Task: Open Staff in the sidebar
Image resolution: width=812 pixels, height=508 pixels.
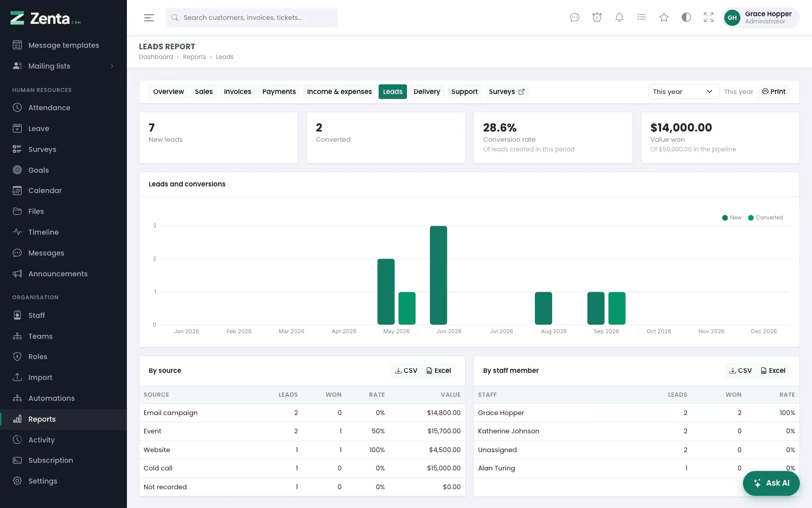Action: (63, 315)
